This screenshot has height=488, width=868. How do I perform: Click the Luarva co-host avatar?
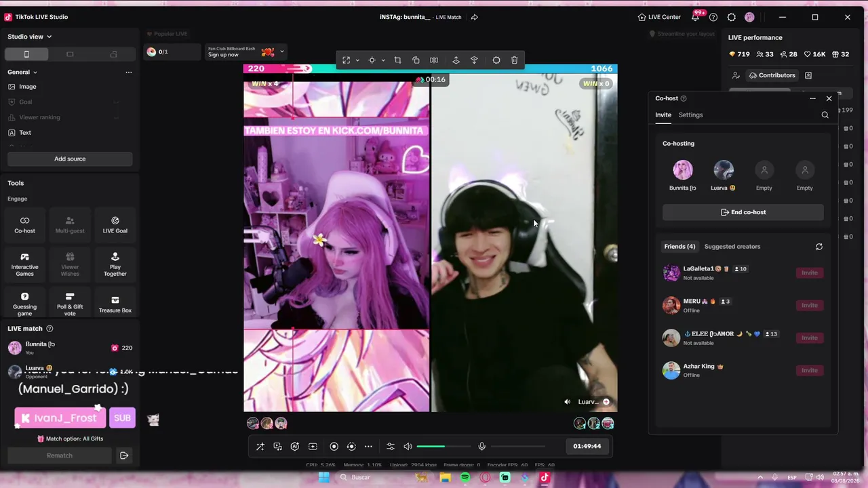[x=724, y=169]
